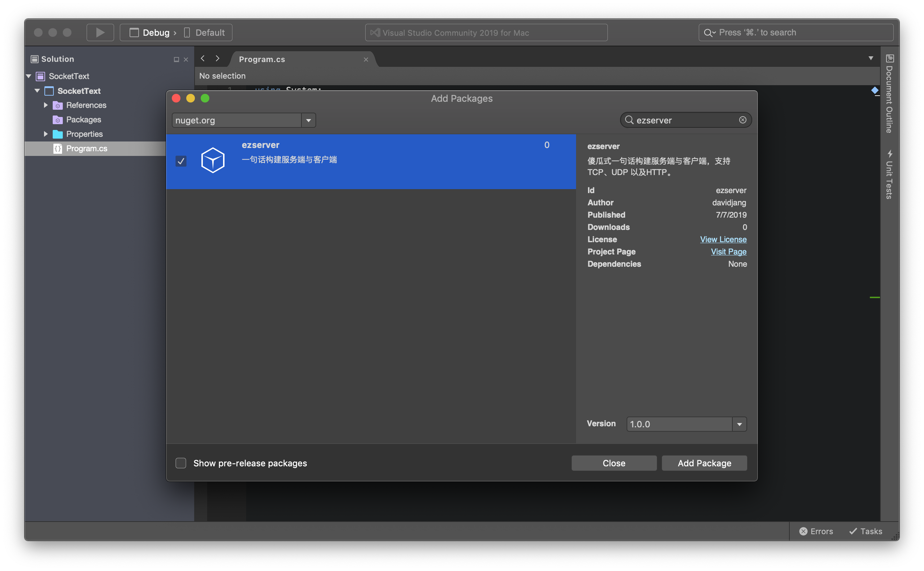Click the author value davidjang
Viewport: 924px width, 571px height.
729,203
